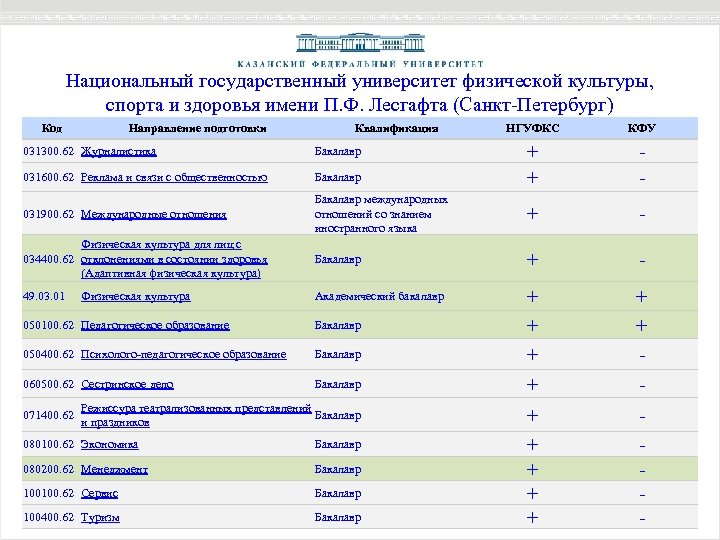This screenshot has height=540, width=720.
Task: Click the page title about Лесгафта university
Action: coord(360,93)
